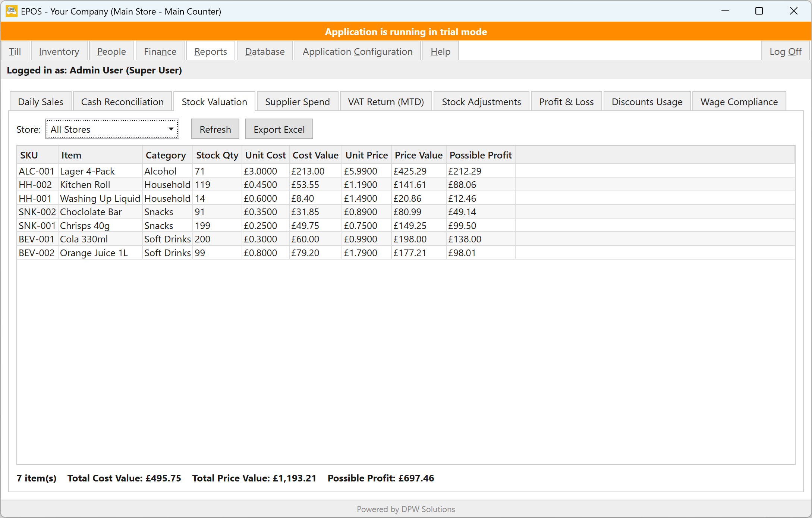Click the Total Cost Value: £495.75 summary
The height and width of the screenshot is (518, 812).
pyautogui.click(x=124, y=478)
